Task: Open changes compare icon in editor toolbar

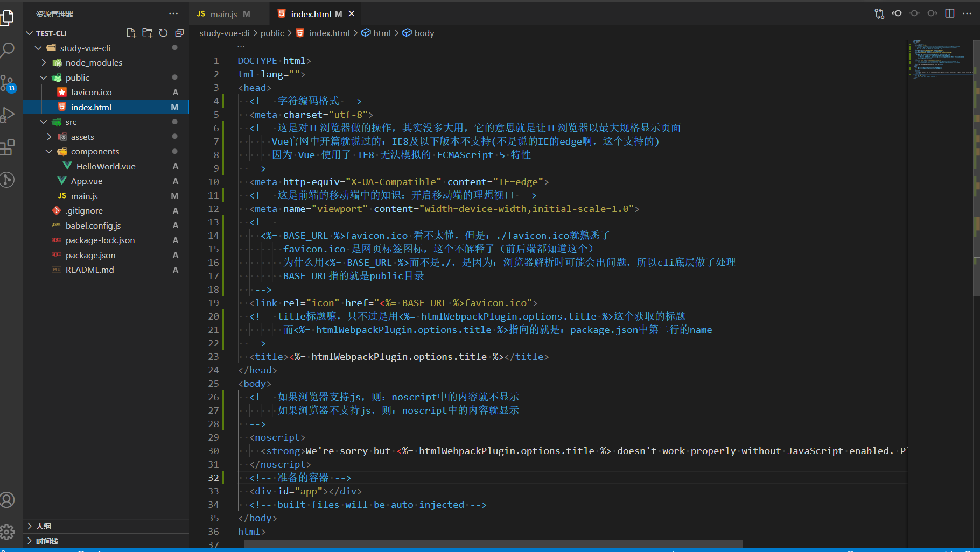Action: (879, 13)
